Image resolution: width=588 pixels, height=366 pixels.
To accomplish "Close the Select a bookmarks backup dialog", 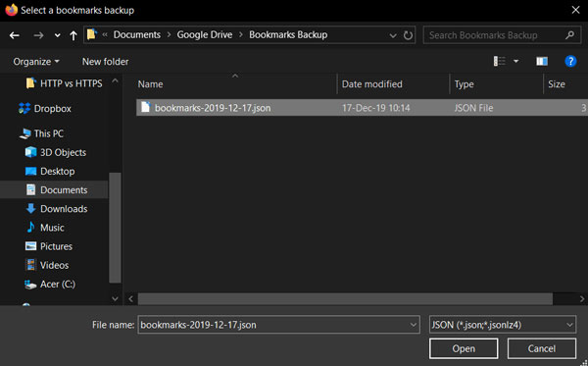I will pos(575,10).
